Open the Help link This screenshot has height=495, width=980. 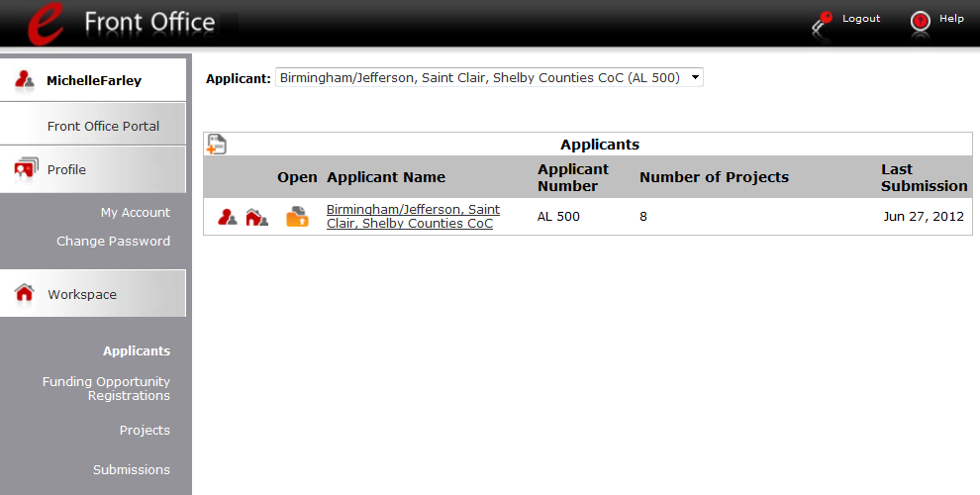point(951,19)
